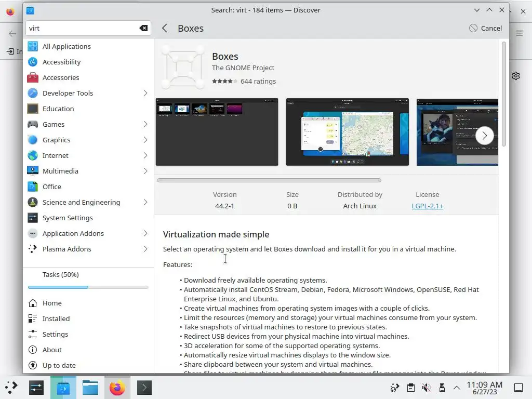Click the screenshots horizontal scrollbar
532x399 pixels.
tap(269, 180)
